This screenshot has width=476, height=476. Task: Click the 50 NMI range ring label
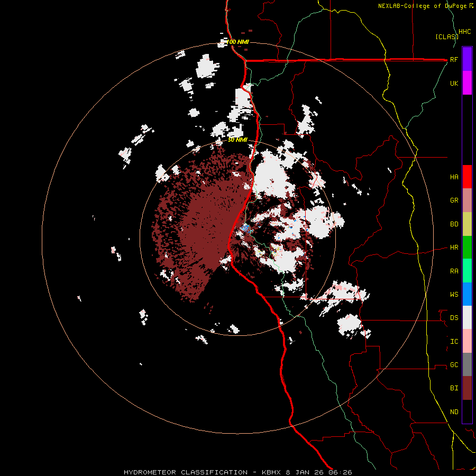[237, 140]
